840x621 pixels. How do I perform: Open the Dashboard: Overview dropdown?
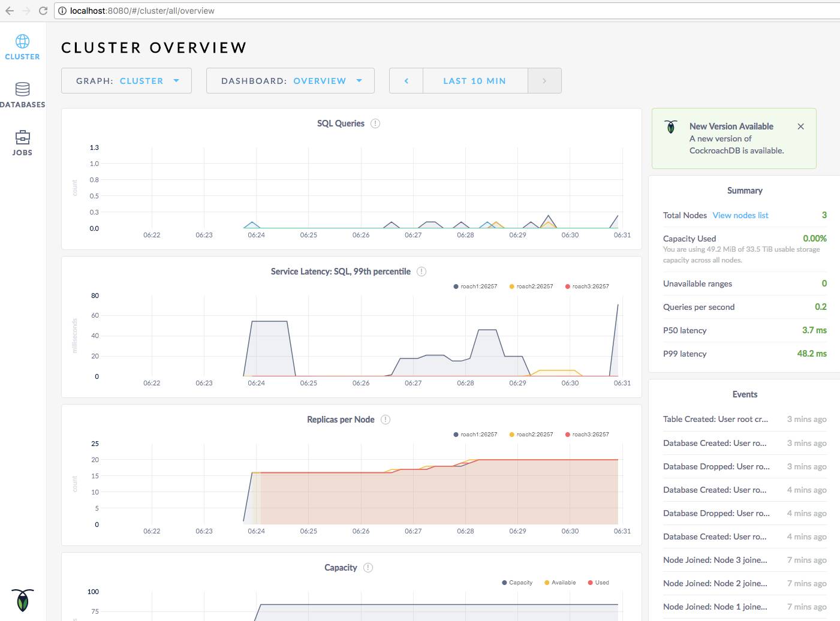290,81
